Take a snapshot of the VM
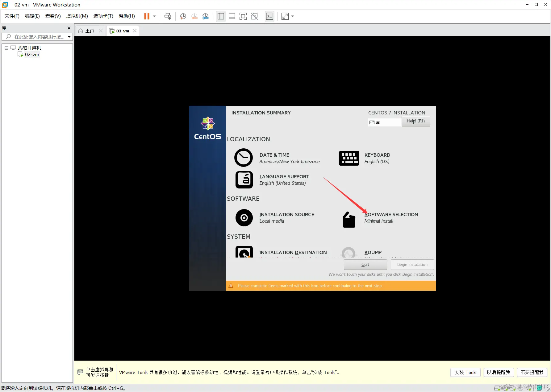The width and height of the screenshot is (551, 392). pos(183,16)
